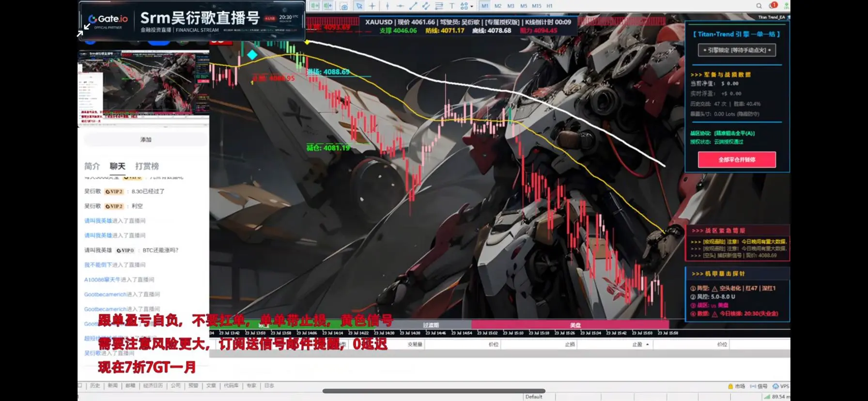Screen dimensions: 868x401
Task: Open the 新闻 tab in bottom panel
Action: pos(113,386)
